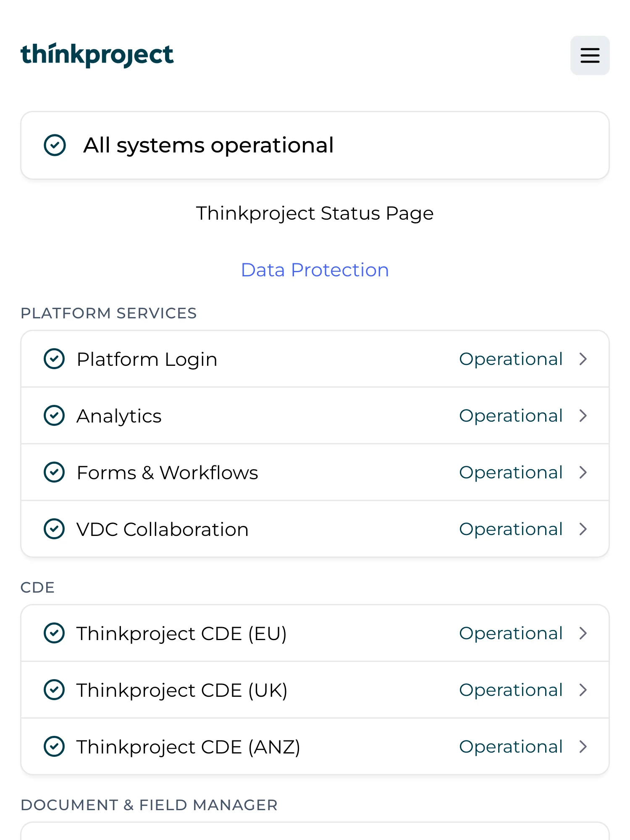Select the Thinkproject CDE (UK) name
The height and width of the screenshot is (840, 630).
182,690
